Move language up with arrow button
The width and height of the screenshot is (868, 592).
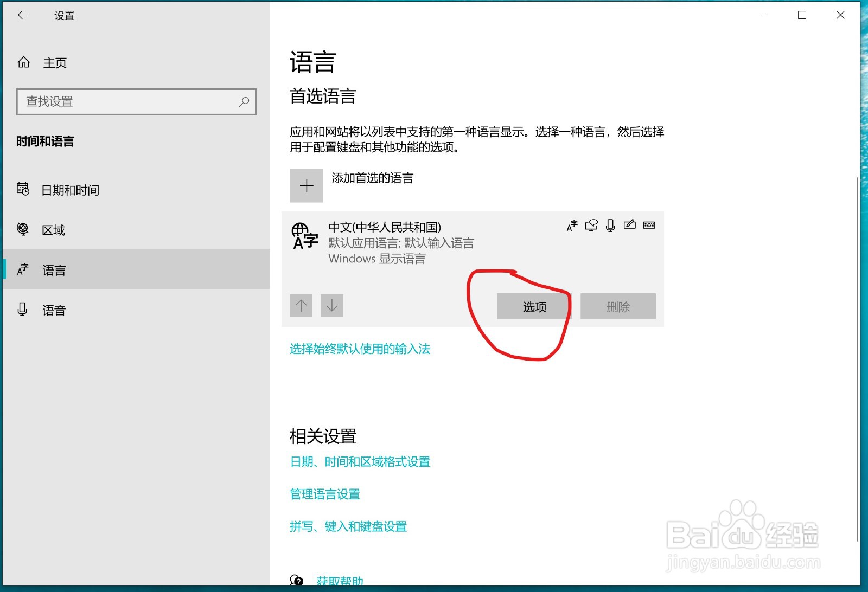click(301, 306)
